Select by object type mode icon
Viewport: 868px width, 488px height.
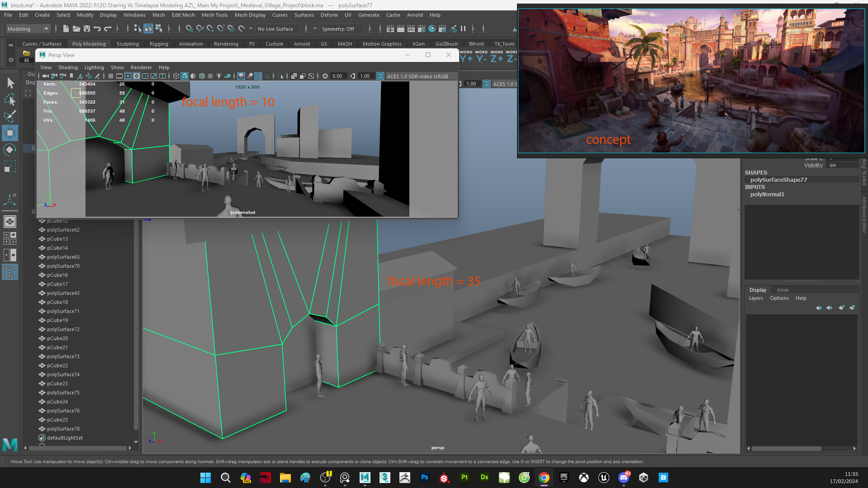148,28
